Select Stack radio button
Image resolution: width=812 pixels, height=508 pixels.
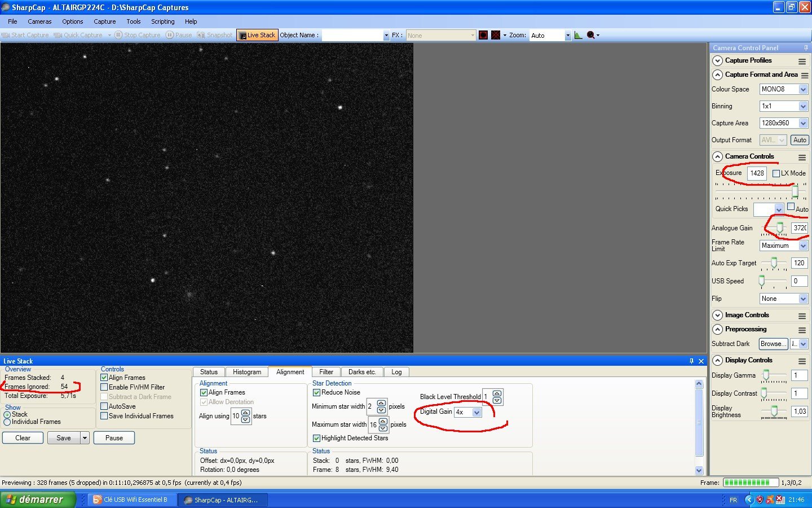[x=7, y=414]
